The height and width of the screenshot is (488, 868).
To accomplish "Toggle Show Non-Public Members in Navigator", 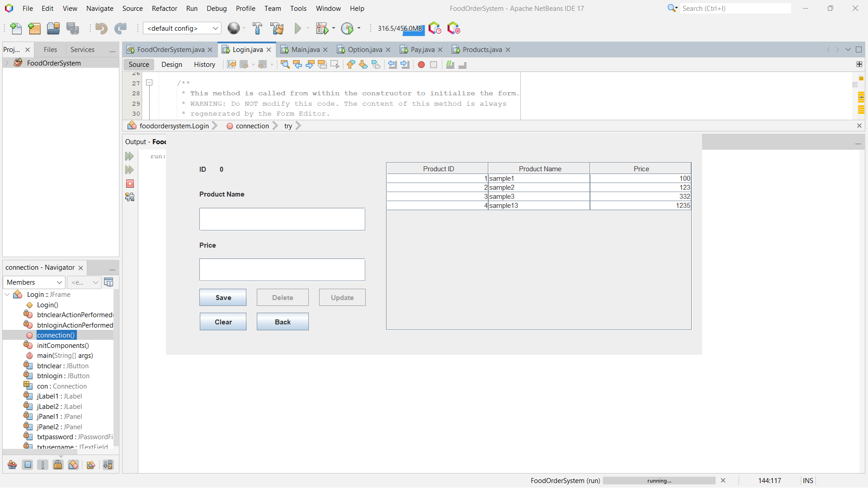I will (x=58, y=465).
